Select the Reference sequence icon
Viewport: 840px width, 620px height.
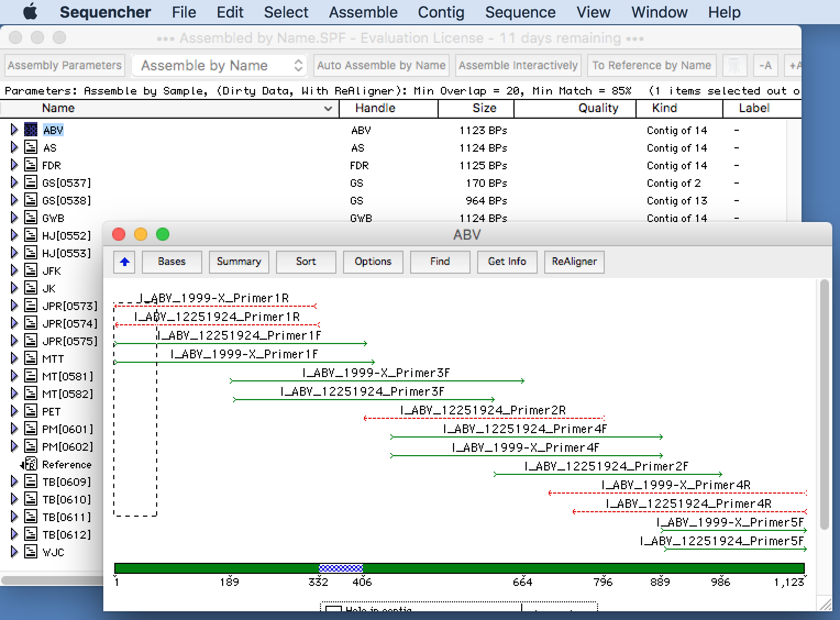pyautogui.click(x=30, y=464)
